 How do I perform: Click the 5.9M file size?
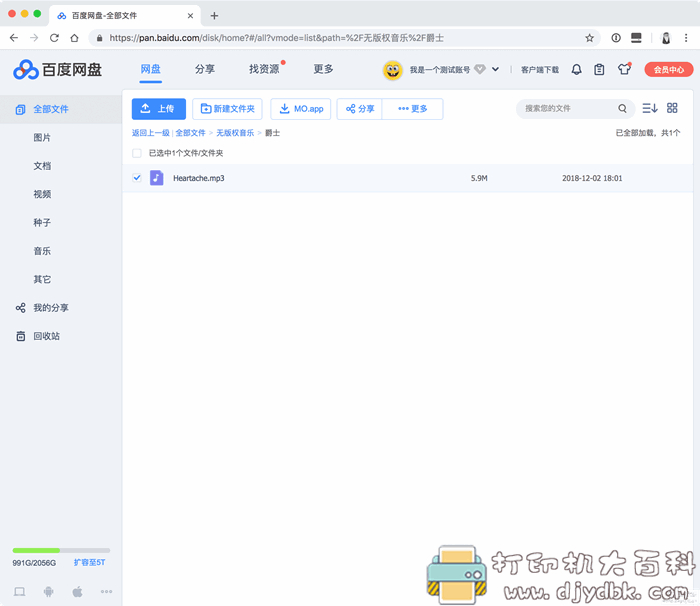[479, 178]
